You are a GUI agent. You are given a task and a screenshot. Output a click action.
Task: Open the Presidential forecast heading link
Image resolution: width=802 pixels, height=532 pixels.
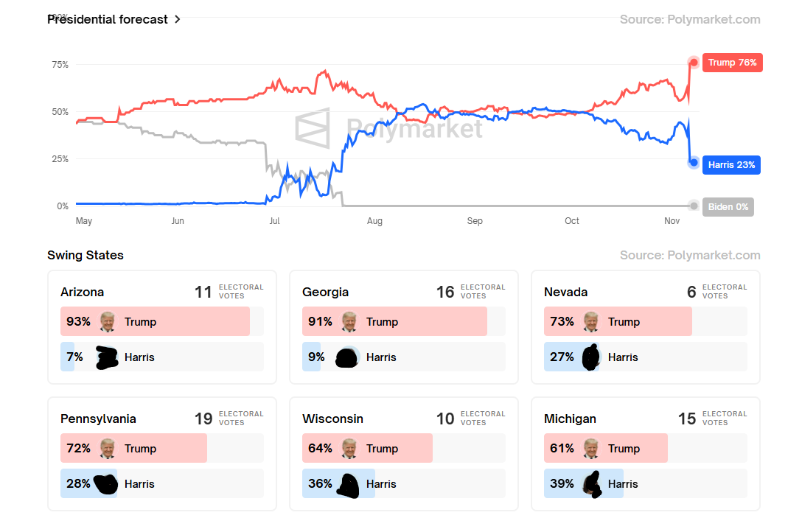[x=108, y=20]
